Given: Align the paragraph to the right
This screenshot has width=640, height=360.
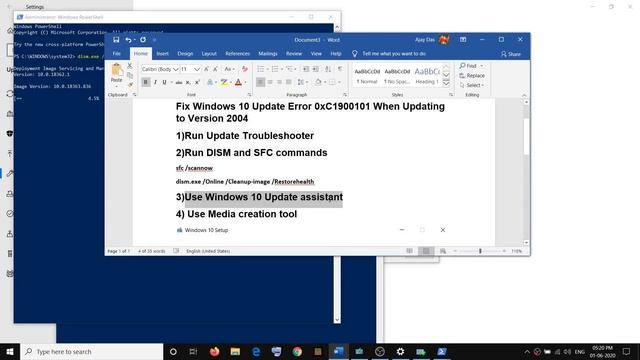Looking at the screenshot, I should coord(279,82).
